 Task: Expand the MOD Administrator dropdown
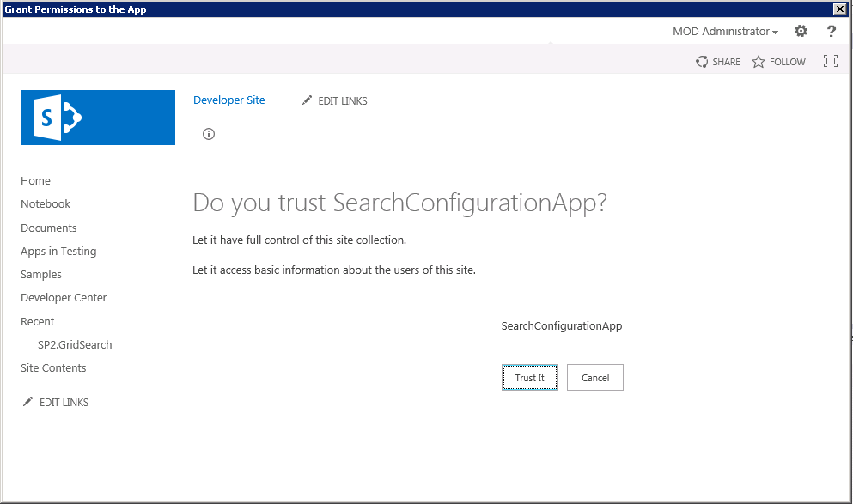(x=725, y=32)
